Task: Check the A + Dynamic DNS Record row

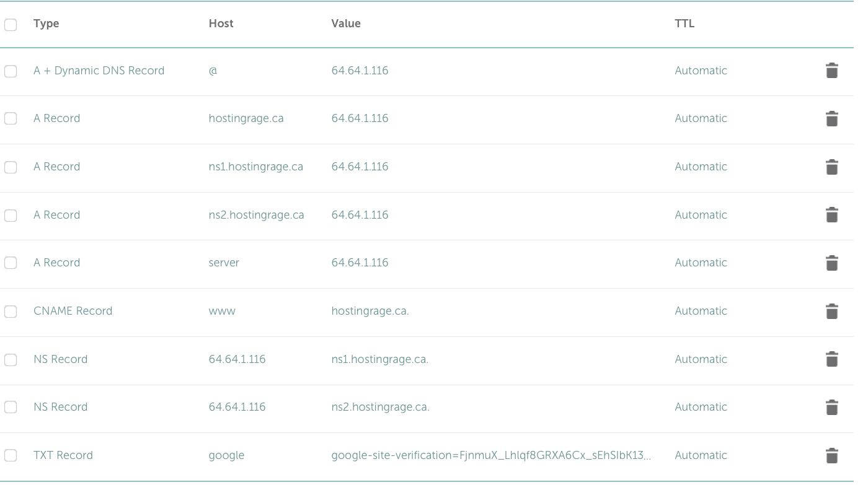Action: (11, 71)
